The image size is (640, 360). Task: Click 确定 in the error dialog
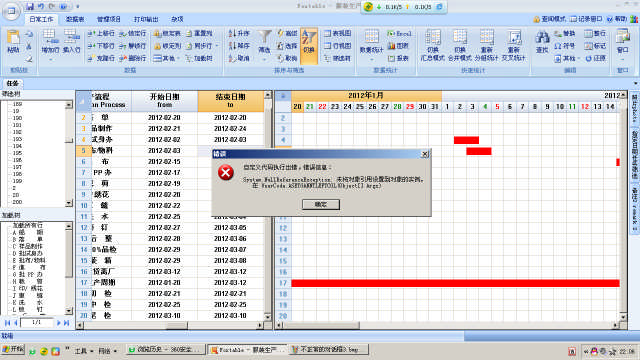click(x=321, y=204)
